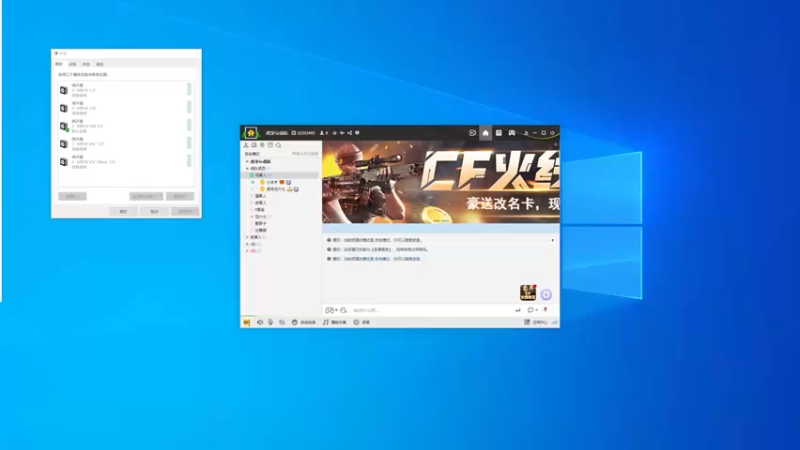Image resolution: width=800 pixels, height=450 pixels.
Task: Click the Properties button in Sound dialog
Action: pos(180,196)
